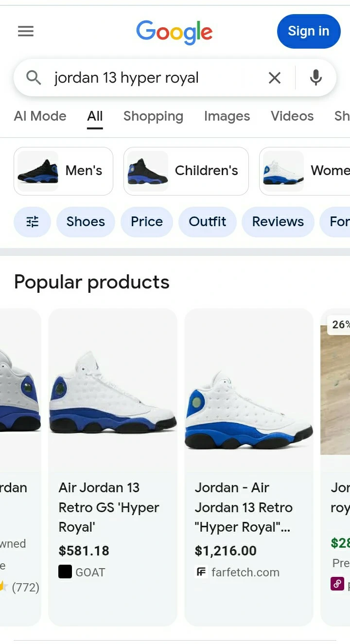
Task: Click the Google logo
Action: pyautogui.click(x=175, y=32)
